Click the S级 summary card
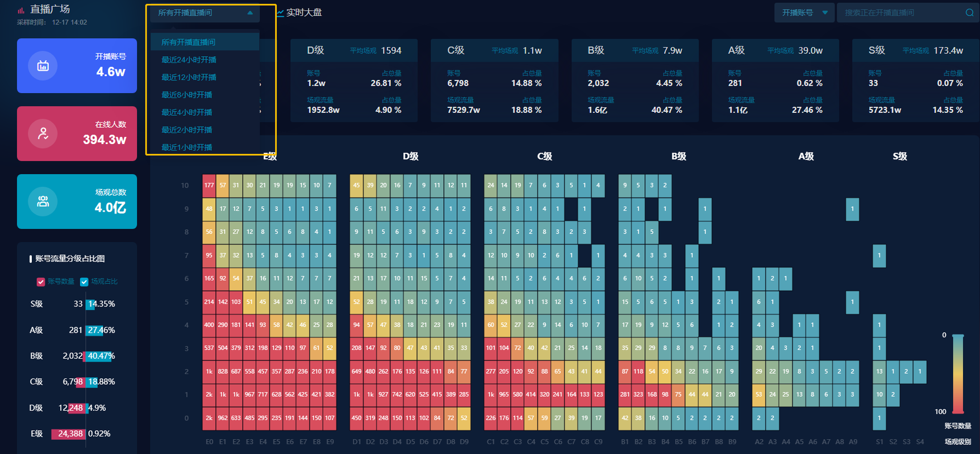Image resolution: width=980 pixels, height=454 pixels. click(915, 80)
